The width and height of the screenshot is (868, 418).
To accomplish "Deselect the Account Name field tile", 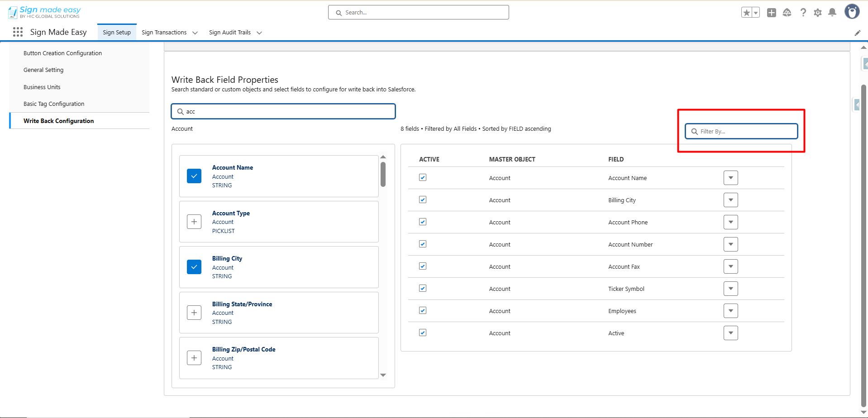I will pos(194,176).
